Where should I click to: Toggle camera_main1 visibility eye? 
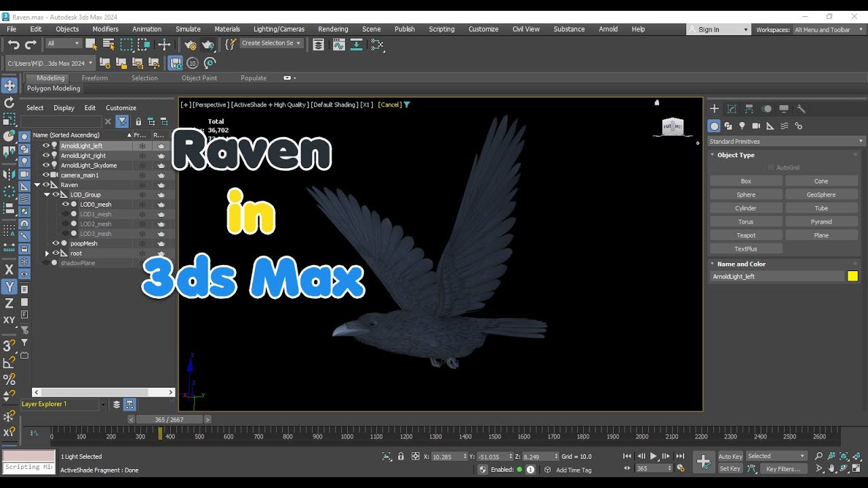(x=46, y=175)
